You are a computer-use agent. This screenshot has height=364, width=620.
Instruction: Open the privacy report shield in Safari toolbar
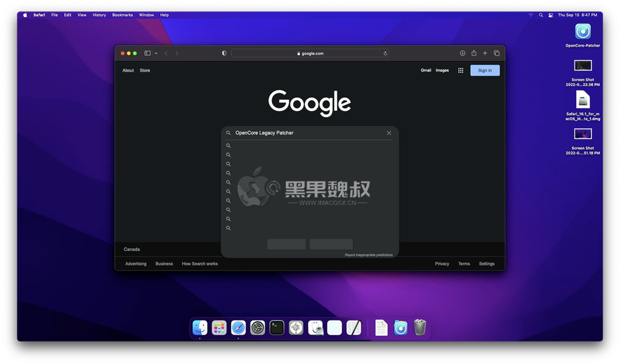click(x=224, y=53)
